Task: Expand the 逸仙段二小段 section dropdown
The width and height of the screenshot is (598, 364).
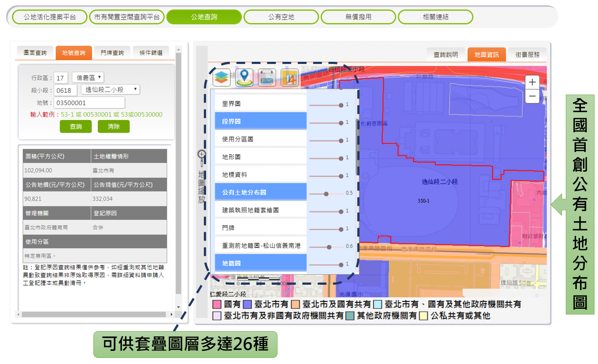Action: click(110, 90)
